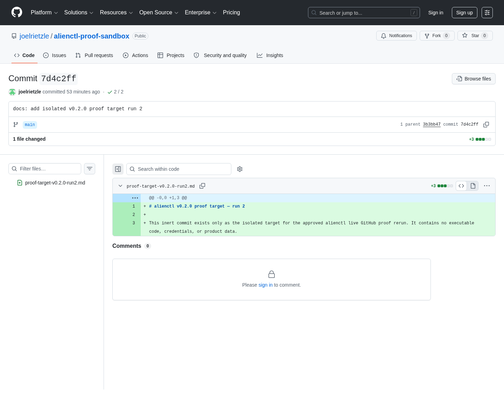Open the file filter options icon
504x420 pixels.
90,169
